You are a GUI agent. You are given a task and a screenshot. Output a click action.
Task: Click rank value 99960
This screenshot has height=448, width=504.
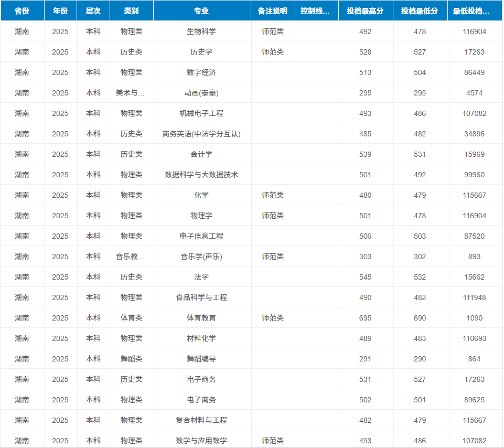point(475,175)
